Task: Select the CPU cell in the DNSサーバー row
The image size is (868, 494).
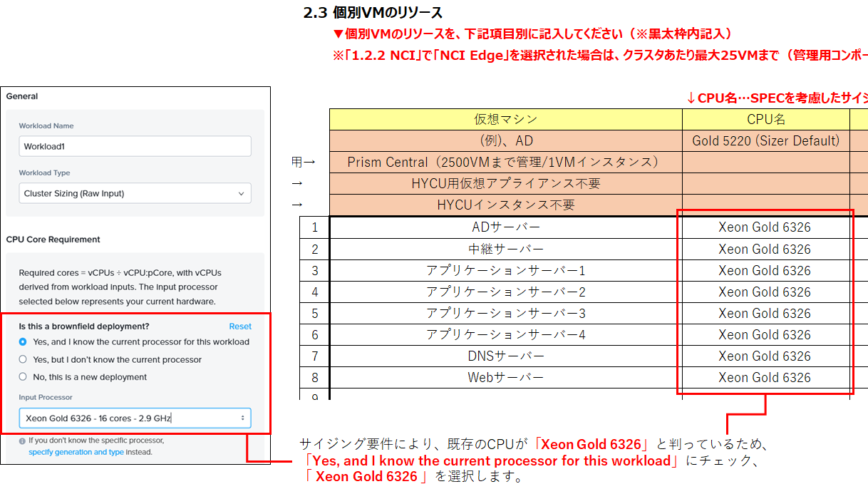Action: [765, 356]
